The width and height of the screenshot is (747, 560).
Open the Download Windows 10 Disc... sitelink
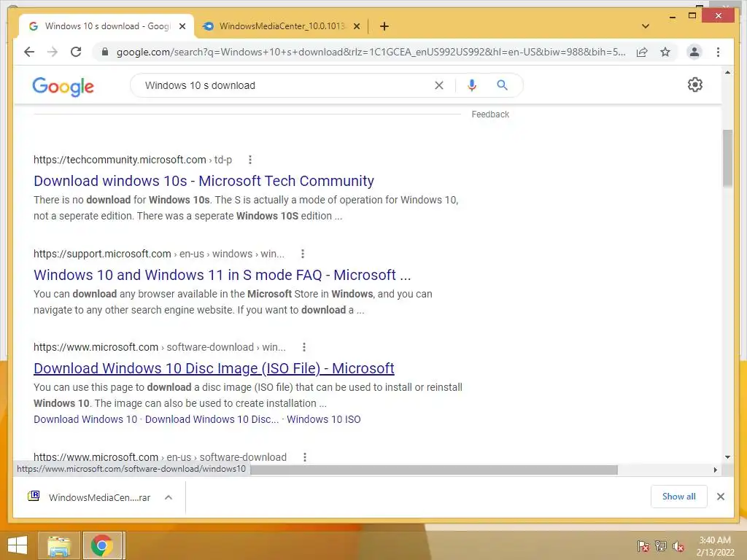point(212,419)
